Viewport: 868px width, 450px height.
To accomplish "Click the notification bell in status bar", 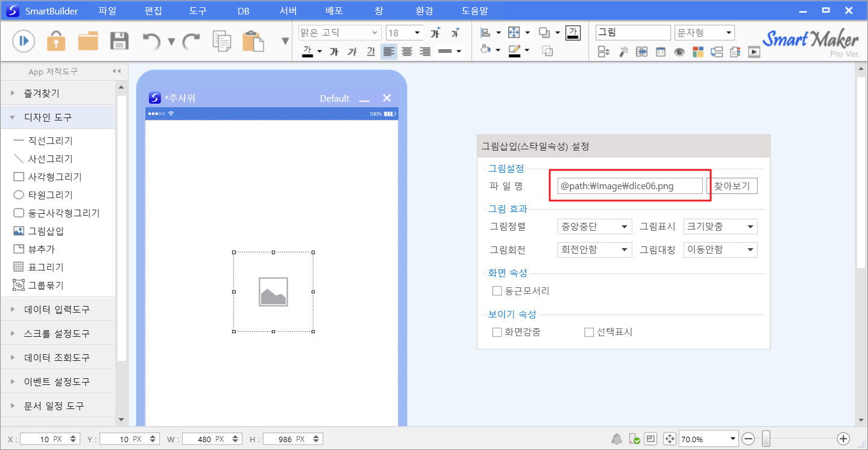I will coord(617,439).
